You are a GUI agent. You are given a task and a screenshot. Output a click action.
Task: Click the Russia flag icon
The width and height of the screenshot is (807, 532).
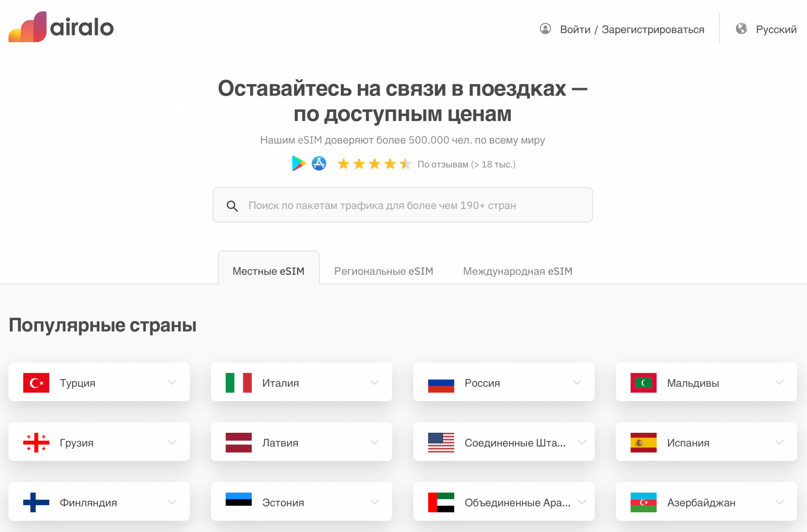(441, 383)
